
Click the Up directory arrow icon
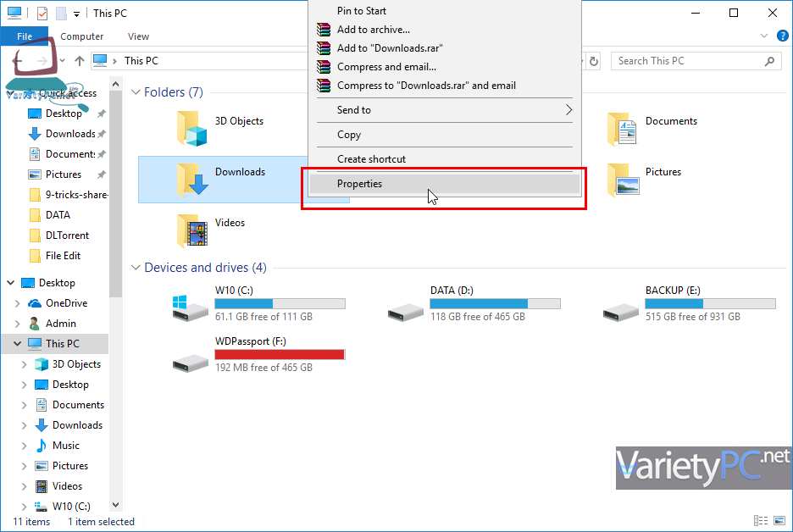80,61
